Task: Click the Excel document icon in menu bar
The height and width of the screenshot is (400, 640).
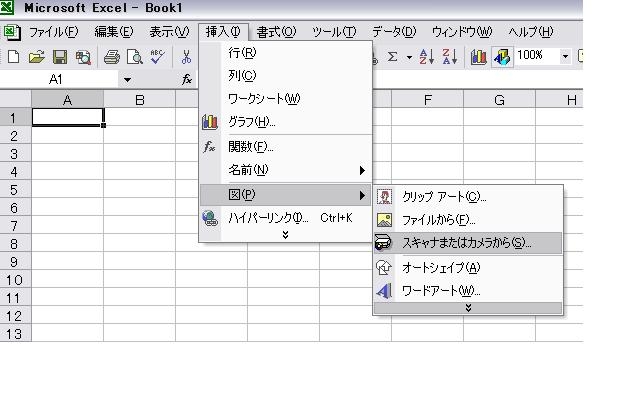Action: (x=11, y=32)
